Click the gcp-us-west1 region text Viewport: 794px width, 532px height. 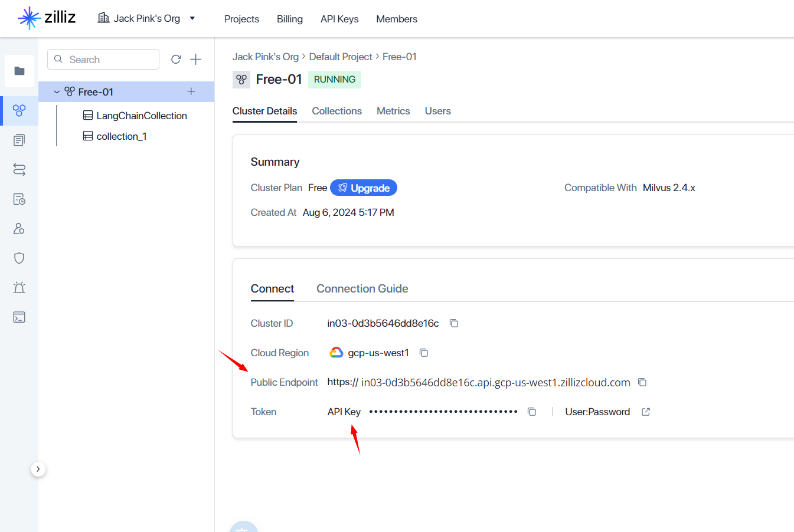378,353
